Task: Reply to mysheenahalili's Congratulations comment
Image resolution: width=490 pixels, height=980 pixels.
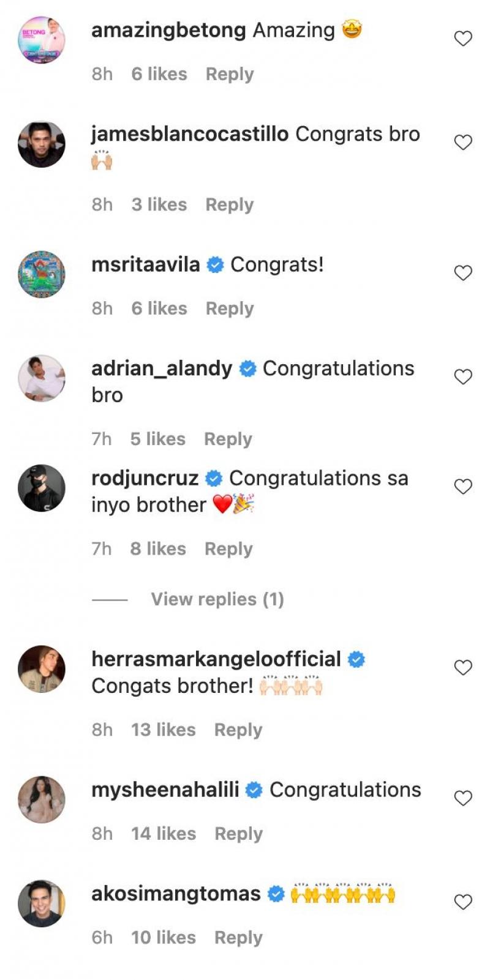Action: pos(238,834)
